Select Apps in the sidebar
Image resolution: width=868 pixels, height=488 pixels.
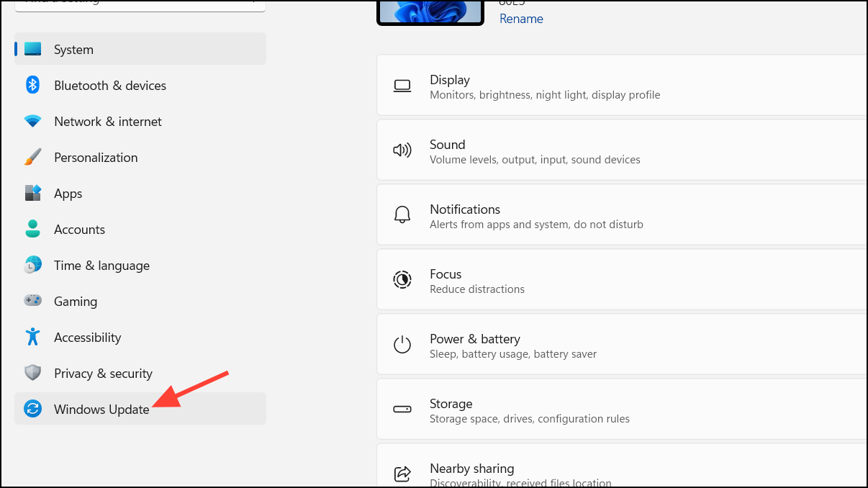click(x=140, y=193)
